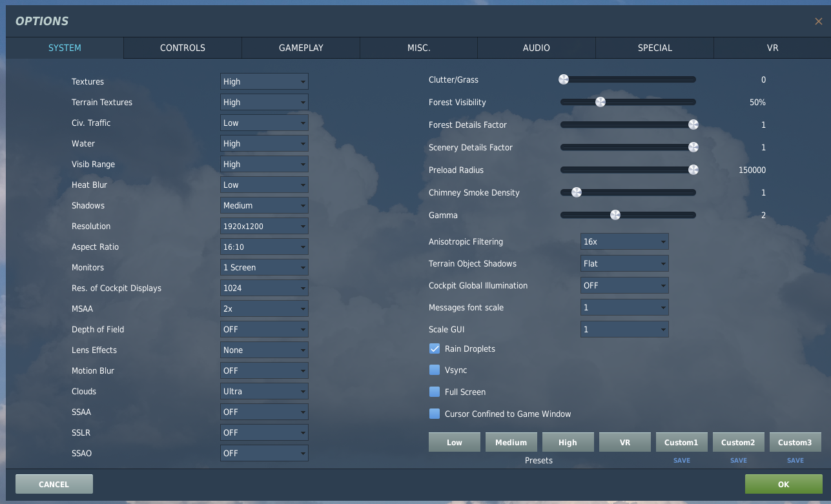
Task: Expand the Scale GUI dropdown
Action: [x=624, y=329]
